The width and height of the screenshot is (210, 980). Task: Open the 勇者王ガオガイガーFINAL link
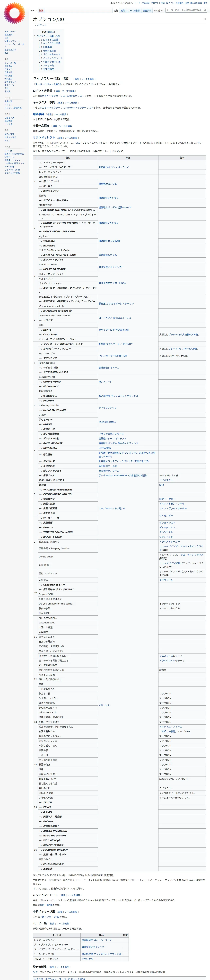112,283
